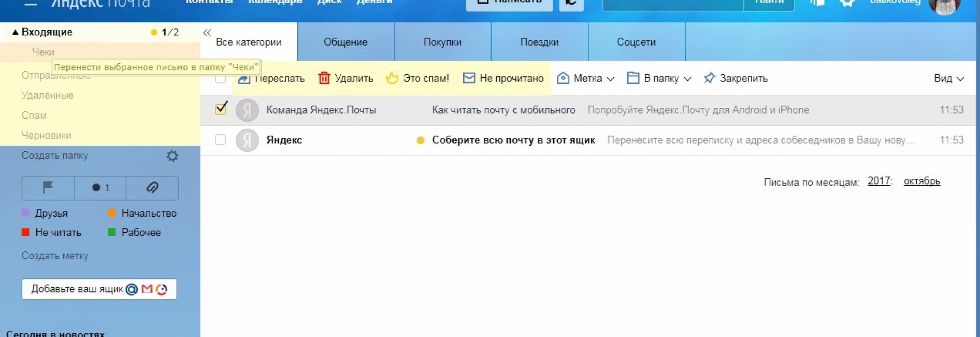This screenshot has width=980, height=337.
Task: Switch to the Покупки tab
Action: pos(442,42)
